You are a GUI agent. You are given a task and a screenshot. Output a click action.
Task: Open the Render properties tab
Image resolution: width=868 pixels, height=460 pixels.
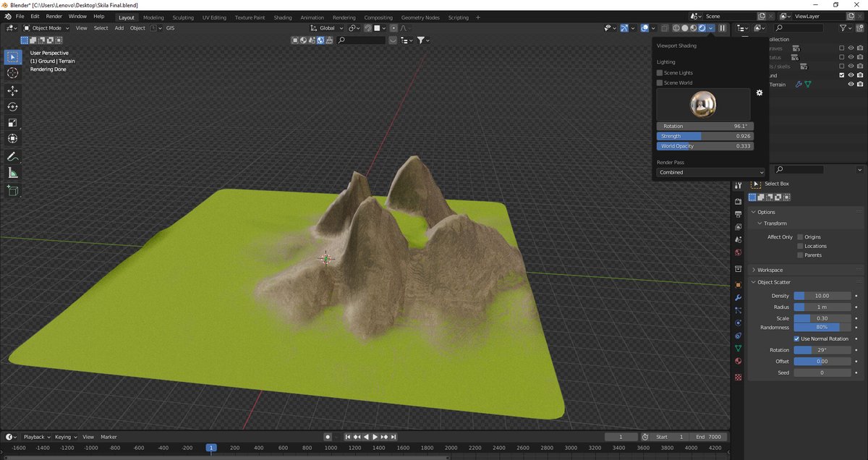[738, 201]
